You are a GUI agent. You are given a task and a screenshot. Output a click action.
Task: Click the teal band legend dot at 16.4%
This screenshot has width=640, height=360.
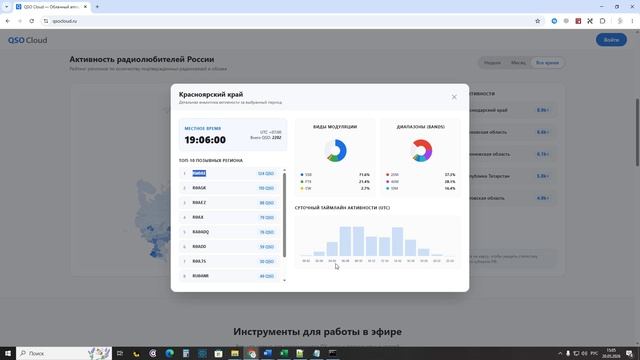[x=387, y=189]
